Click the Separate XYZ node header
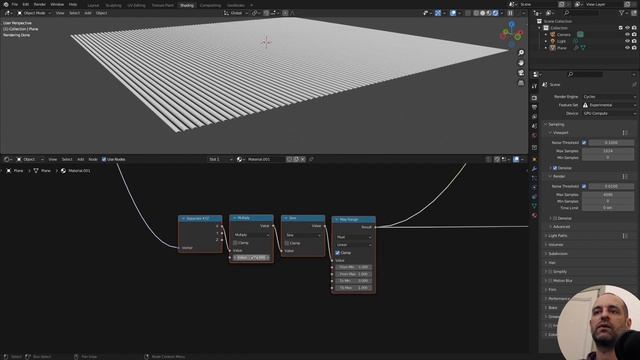The width and height of the screenshot is (640, 360). pos(200,218)
